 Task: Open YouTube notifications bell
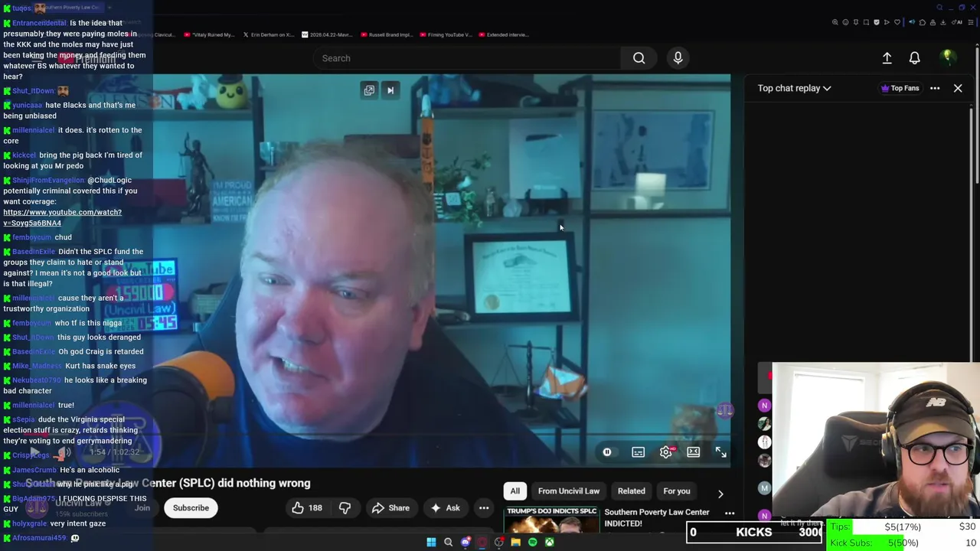coord(914,58)
